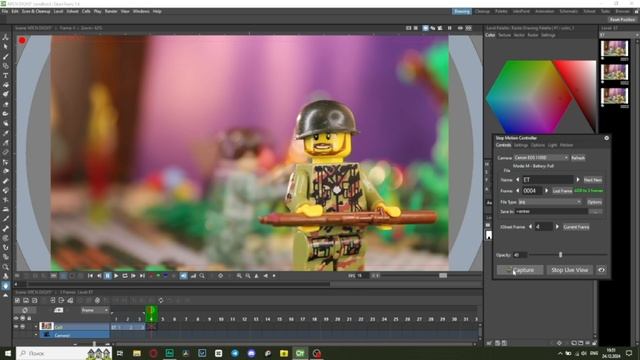Jump to first frame in viewer controls
The image size is (640, 360).
coord(90,276)
